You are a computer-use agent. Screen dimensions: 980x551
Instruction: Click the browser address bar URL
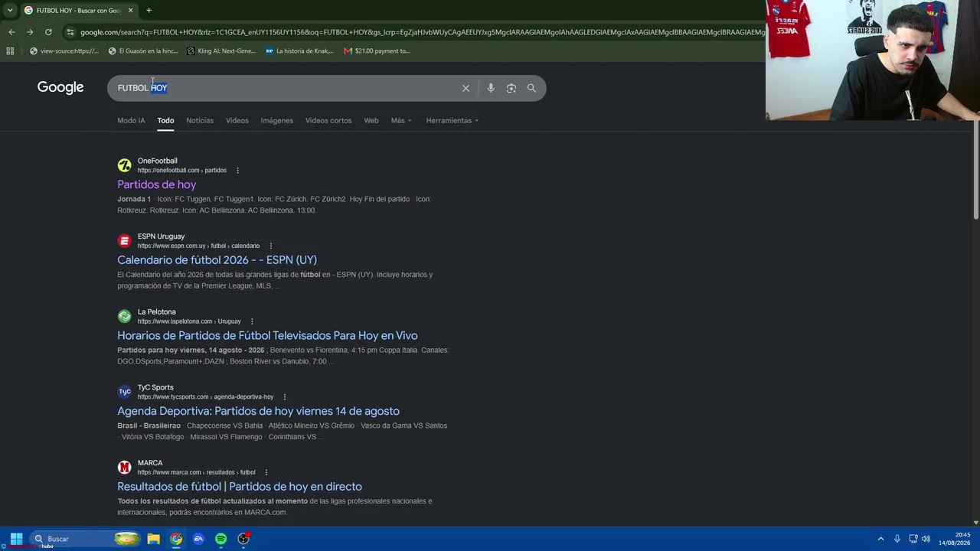point(421,32)
